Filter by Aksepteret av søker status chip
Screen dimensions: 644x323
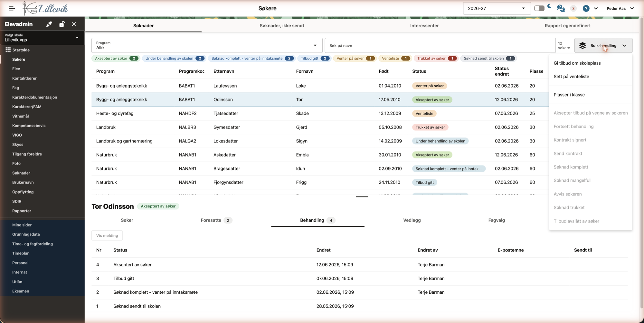point(116,58)
